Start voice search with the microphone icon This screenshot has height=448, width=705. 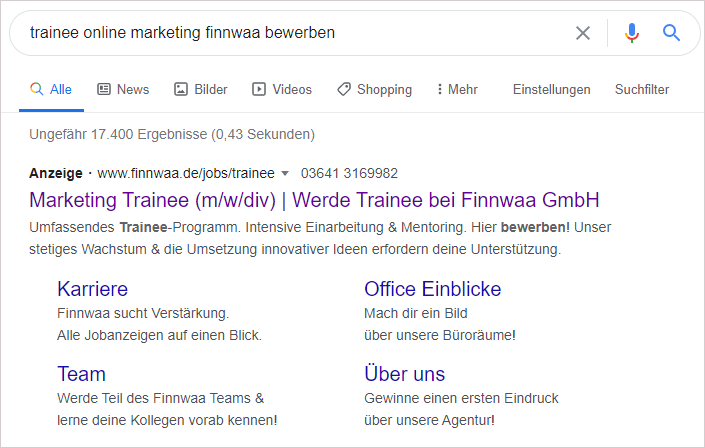pyautogui.click(x=631, y=33)
